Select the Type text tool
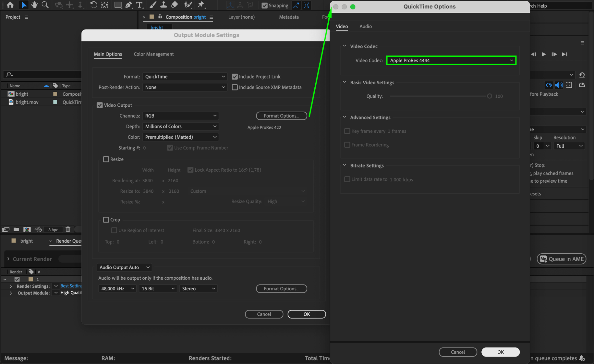 pyautogui.click(x=139, y=5)
